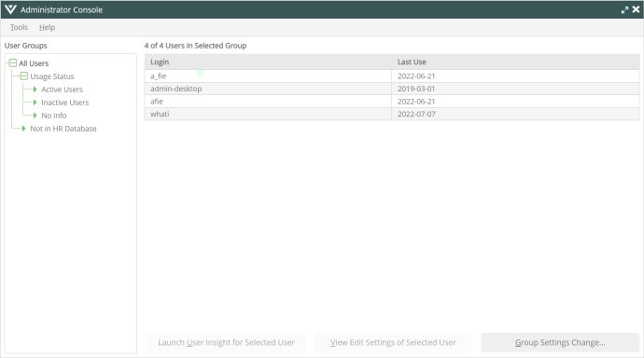Viewport: 644px width, 358px height.
Task: Select the All Users label
Action: pos(34,63)
